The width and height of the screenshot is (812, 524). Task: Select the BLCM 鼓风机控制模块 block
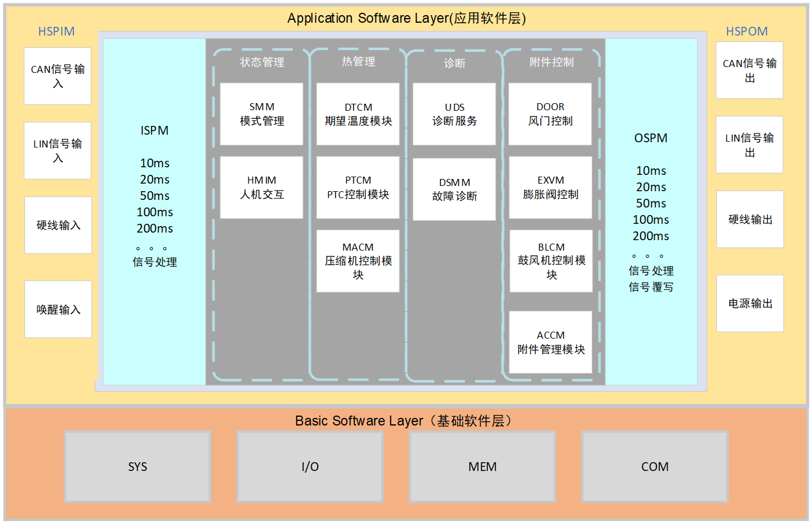point(551,261)
